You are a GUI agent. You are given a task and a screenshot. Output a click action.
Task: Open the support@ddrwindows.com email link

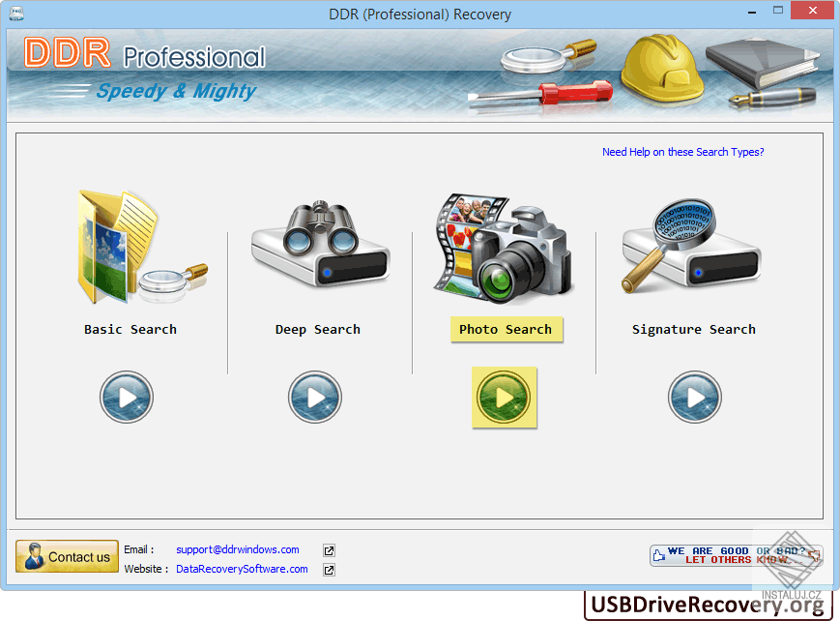pos(237,549)
